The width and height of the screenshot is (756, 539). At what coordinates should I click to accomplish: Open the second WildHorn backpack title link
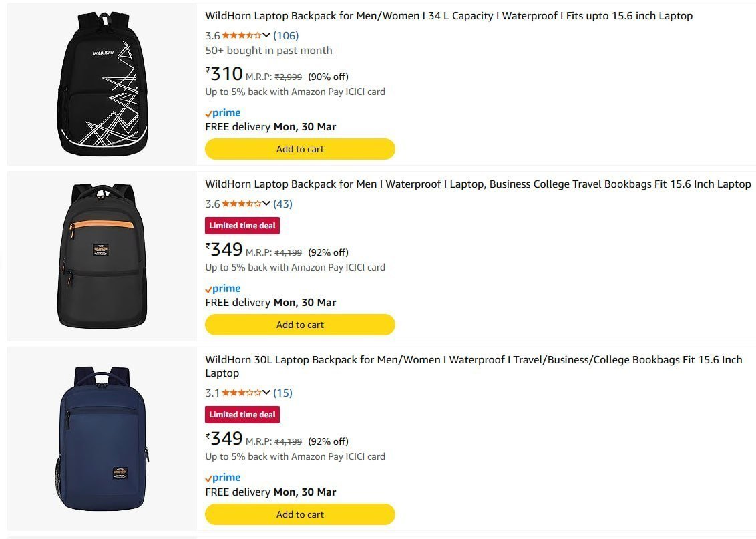pyautogui.click(x=478, y=184)
